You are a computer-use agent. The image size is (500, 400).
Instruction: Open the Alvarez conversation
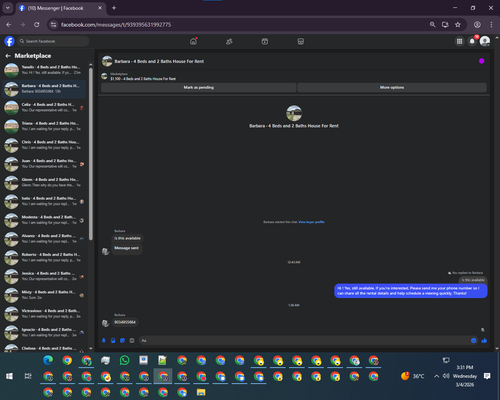pyautogui.click(x=45, y=238)
